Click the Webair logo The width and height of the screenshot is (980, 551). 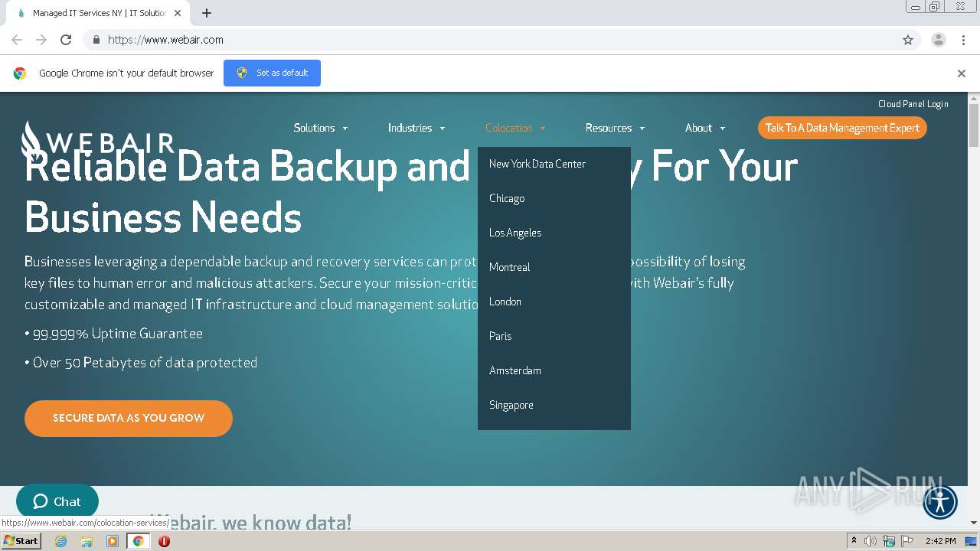pyautogui.click(x=98, y=140)
